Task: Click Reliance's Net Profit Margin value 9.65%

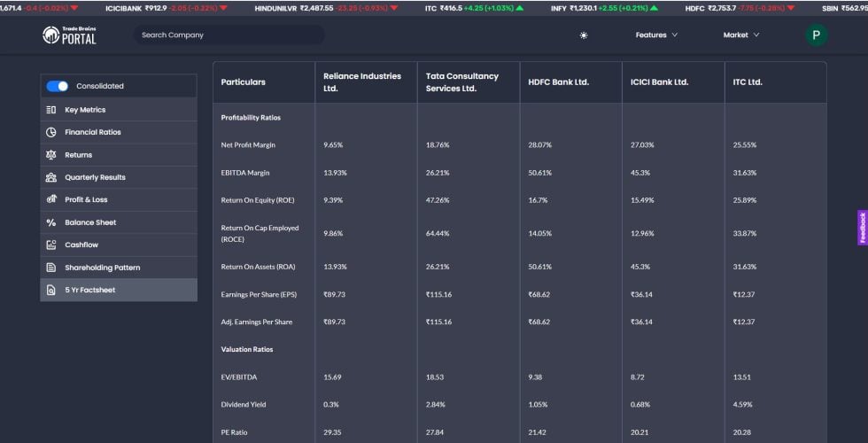Action: [333, 145]
